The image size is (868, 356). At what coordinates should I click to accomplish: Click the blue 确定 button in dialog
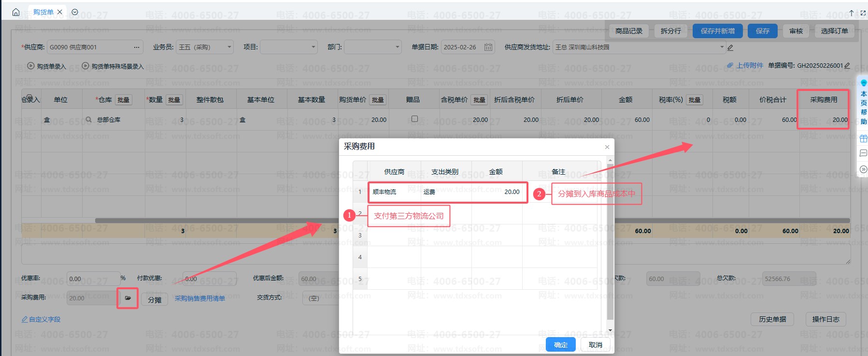pos(560,344)
